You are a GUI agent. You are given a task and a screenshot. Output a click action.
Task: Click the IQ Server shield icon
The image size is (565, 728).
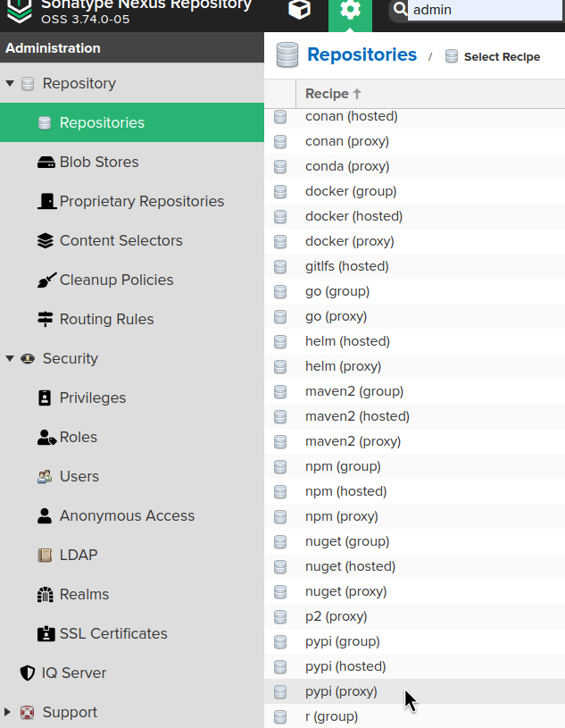click(x=28, y=673)
